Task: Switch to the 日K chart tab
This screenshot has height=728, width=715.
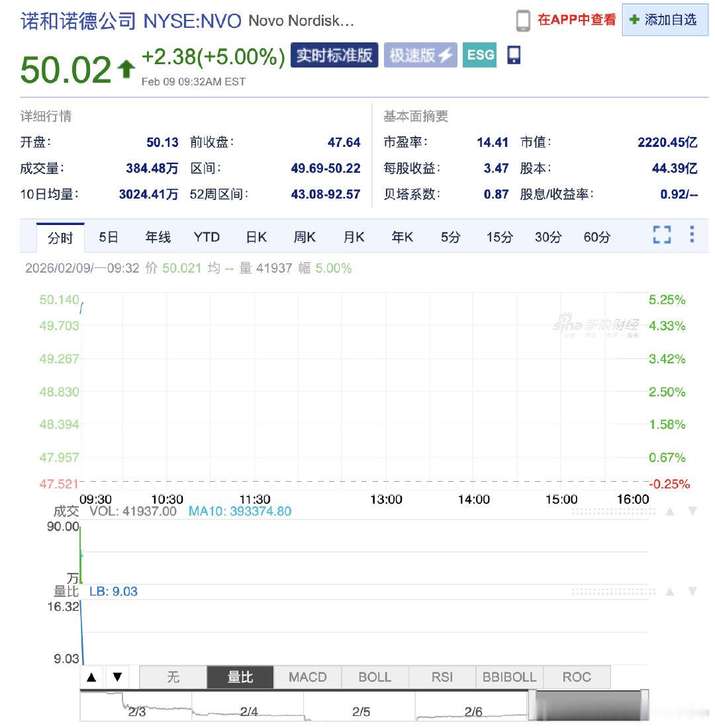Action: coord(256,237)
